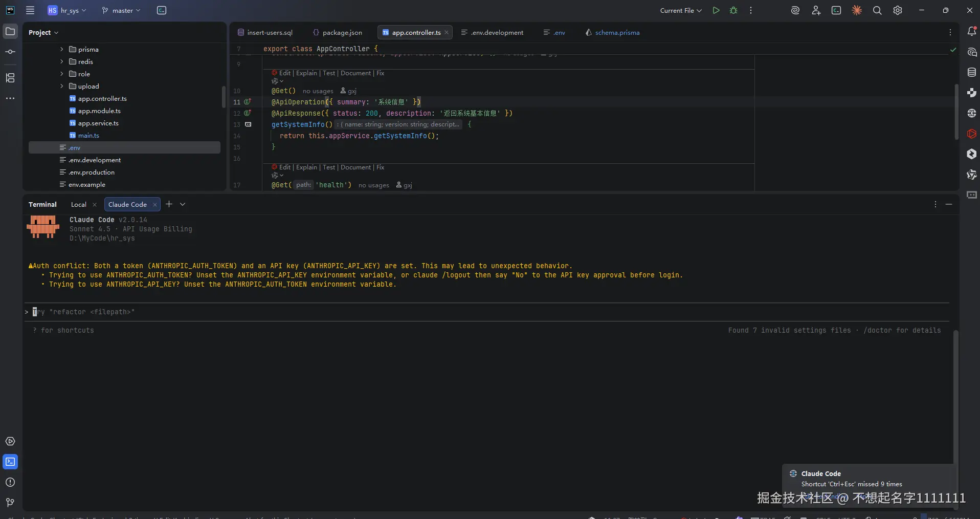This screenshot has height=519, width=980.
Task: Open Notifications bell icon
Action: pos(972,32)
